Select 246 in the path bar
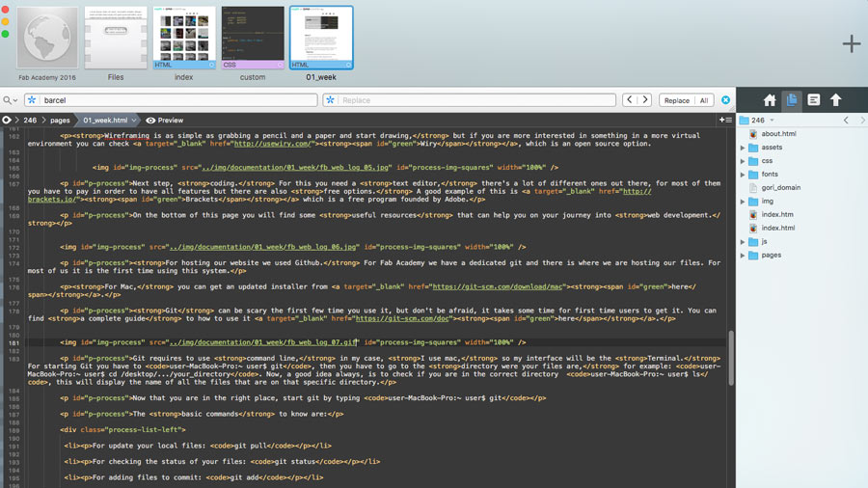 30,120
